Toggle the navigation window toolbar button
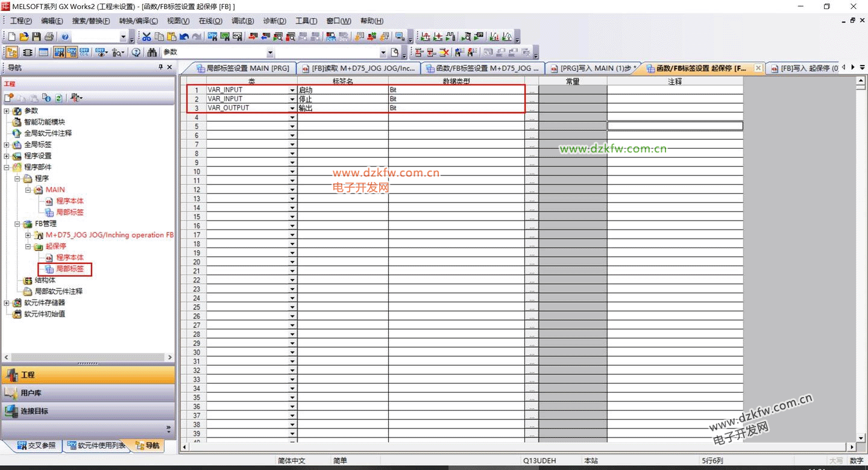 click(11, 52)
